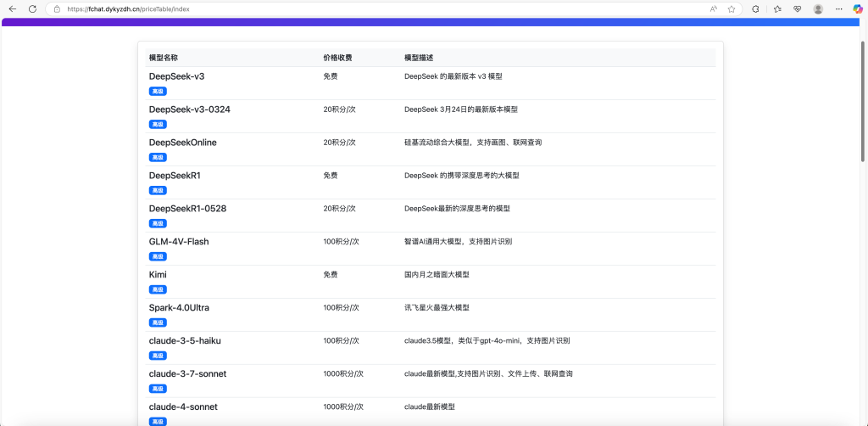The width and height of the screenshot is (868, 426).
Task: Click description '硅基流动综合大模型，支持画图、联网查询'
Action: [x=473, y=143]
